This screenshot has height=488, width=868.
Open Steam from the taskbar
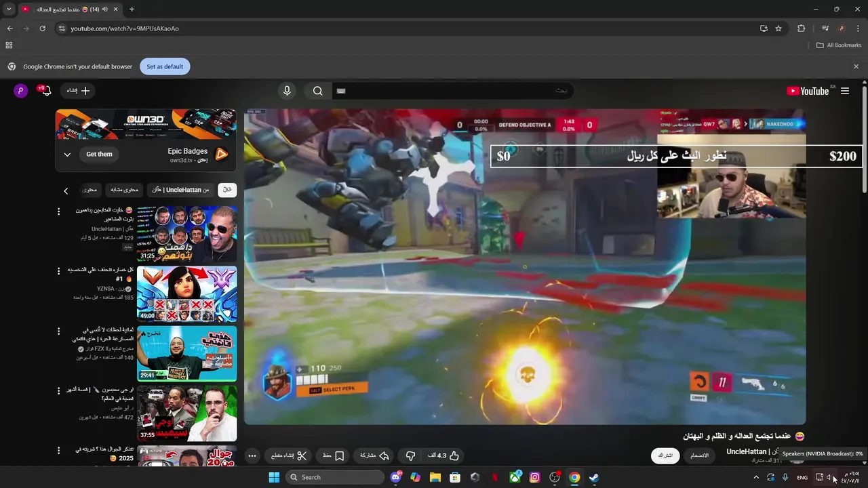coord(594,477)
